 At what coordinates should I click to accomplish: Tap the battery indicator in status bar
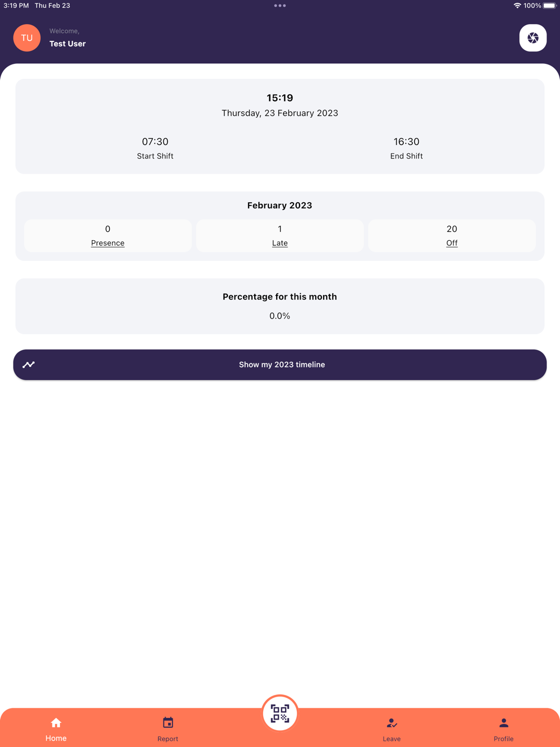pos(549,6)
